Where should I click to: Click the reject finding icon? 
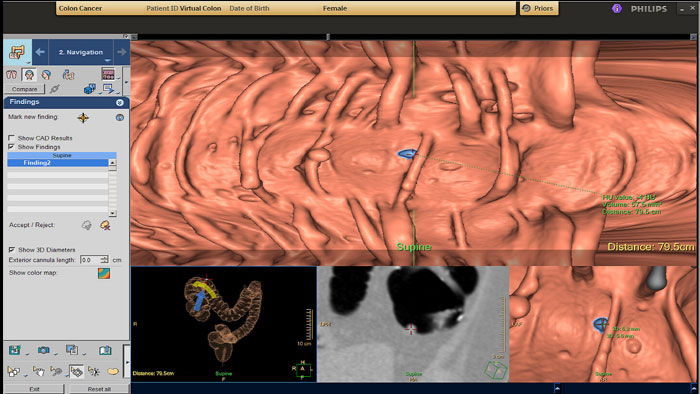[105, 225]
